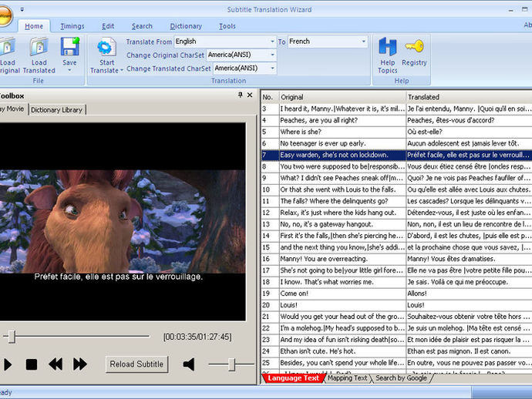This screenshot has width=532, height=399.
Task: Open the Translate From English dropdown
Action: point(272,42)
